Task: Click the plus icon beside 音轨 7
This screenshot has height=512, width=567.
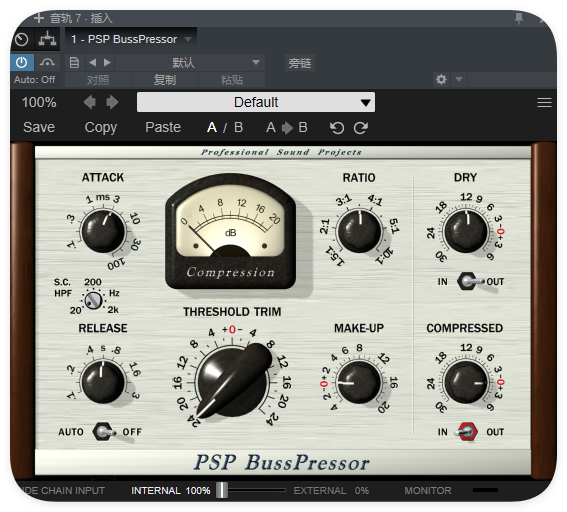Action: pos(39,18)
